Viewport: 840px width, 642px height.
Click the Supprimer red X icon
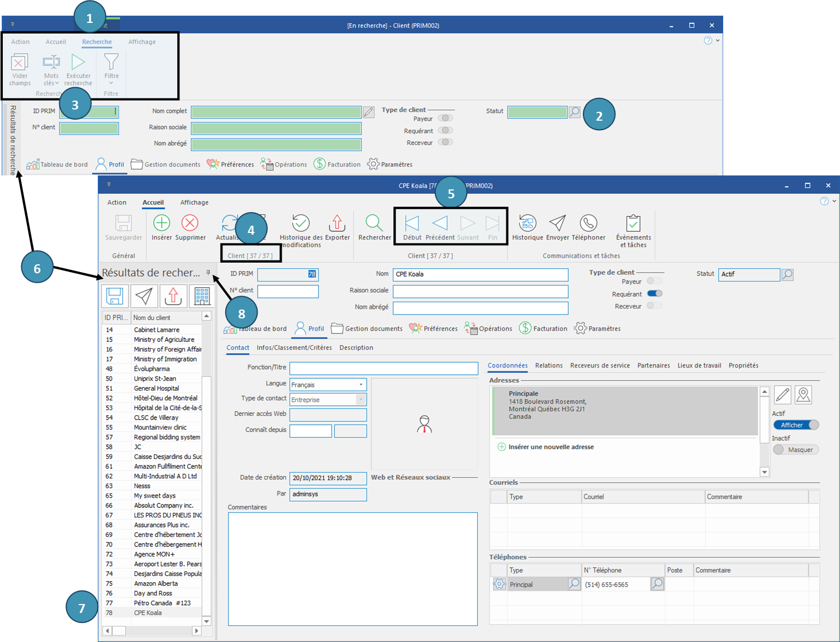190,223
